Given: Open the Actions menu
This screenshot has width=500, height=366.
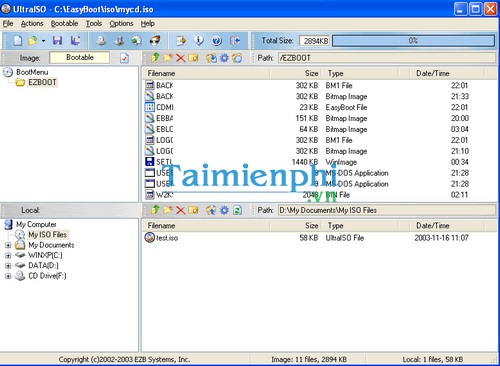Looking at the screenshot, I should pyautogui.click(x=32, y=23).
